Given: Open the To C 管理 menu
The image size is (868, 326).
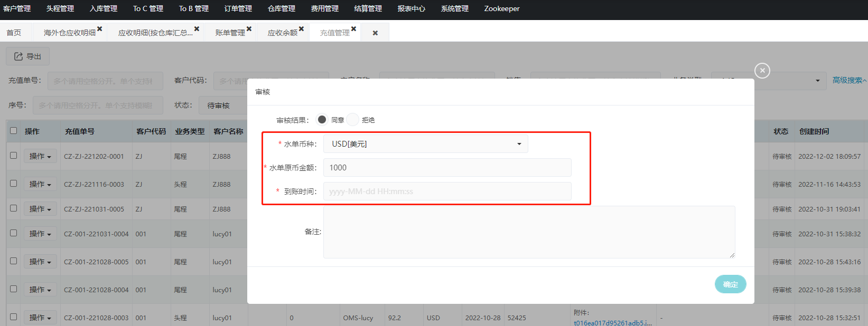Looking at the screenshot, I should coord(148,8).
